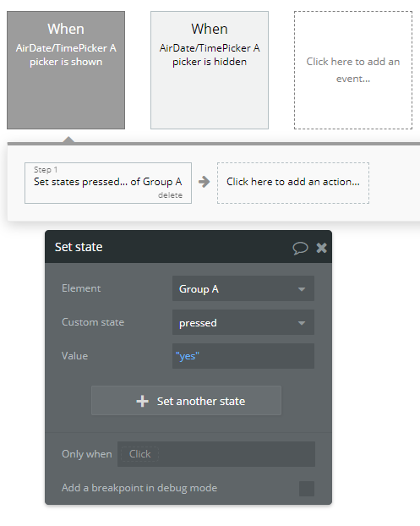This screenshot has width=420, height=526.
Task: Select the picker is shown event
Action: (66, 70)
